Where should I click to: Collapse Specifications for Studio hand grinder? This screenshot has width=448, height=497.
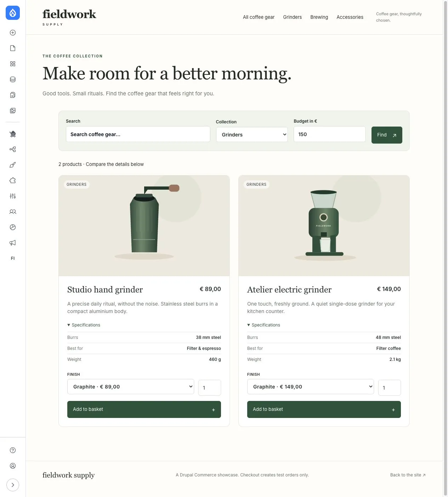(84, 325)
